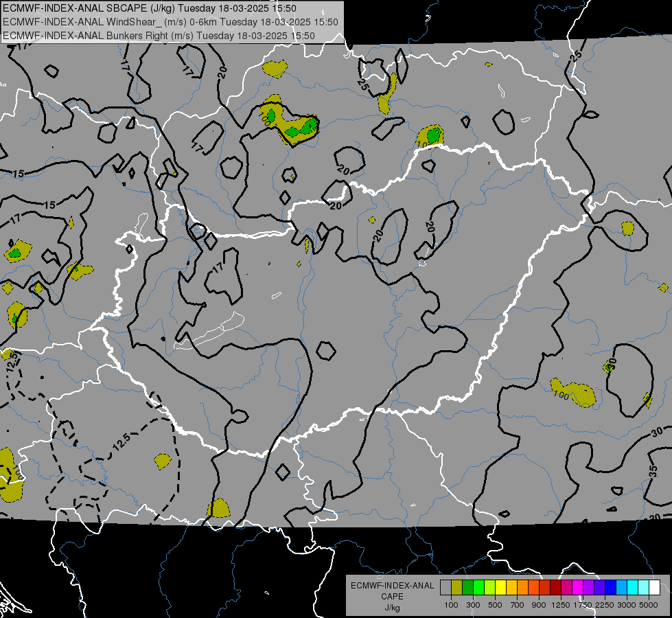
Task: Select the pale cyan legend swatch
Action: 644,588
